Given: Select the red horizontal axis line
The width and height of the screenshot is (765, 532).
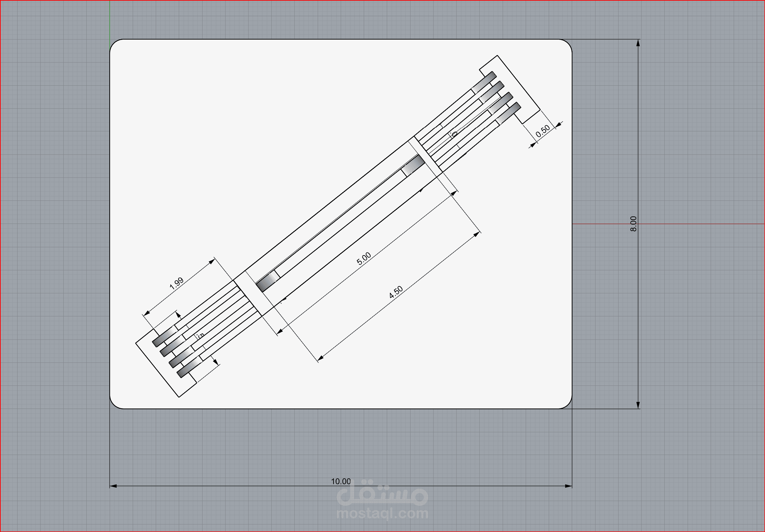Looking at the screenshot, I should click(x=688, y=224).
